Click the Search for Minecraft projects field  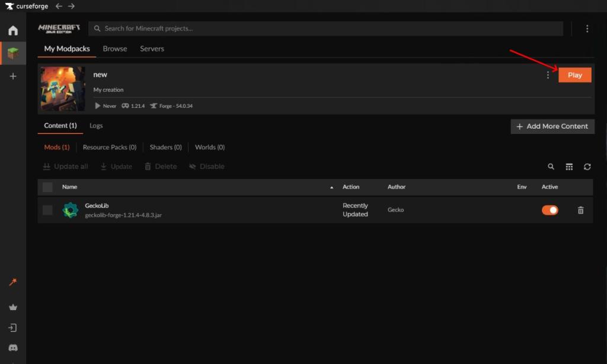[326, 28]
